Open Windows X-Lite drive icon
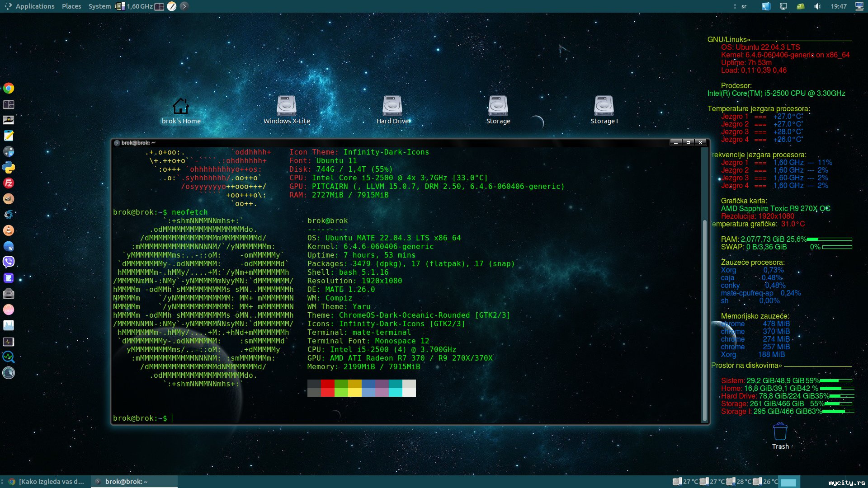The height and width of the screenshot is (488, 868). point(287,106)
